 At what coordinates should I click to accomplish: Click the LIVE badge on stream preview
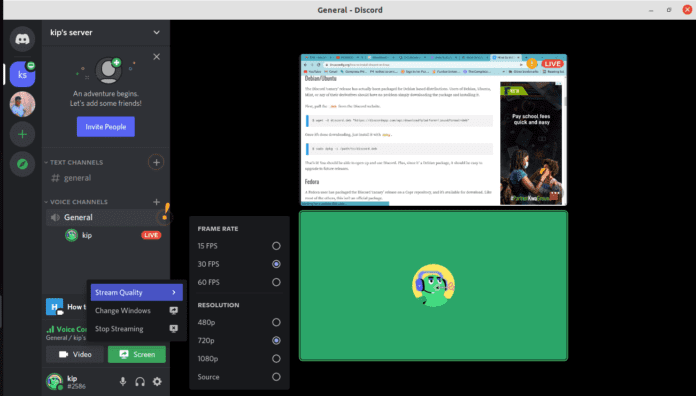[x=552, y=64]
